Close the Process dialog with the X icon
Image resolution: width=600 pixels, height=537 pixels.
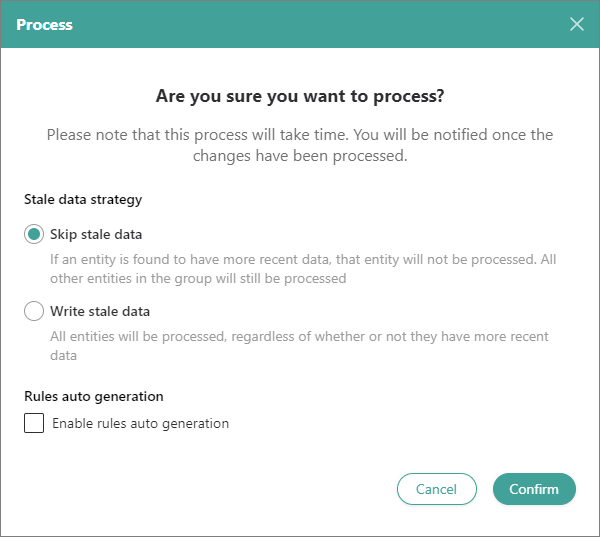[x=577, y=24]
